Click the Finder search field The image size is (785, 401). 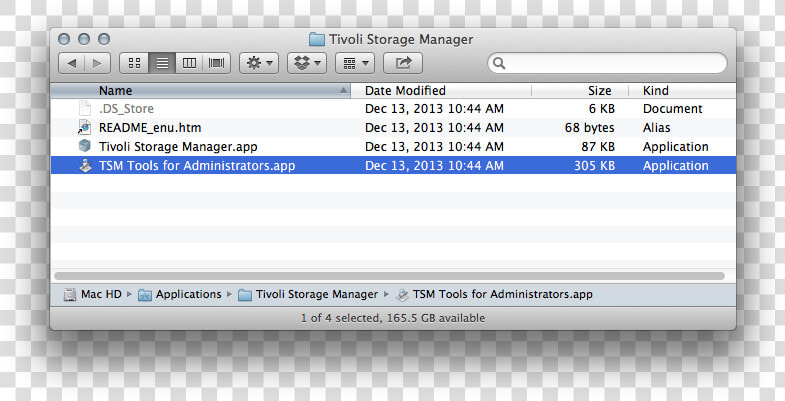[x=607, y=63]
